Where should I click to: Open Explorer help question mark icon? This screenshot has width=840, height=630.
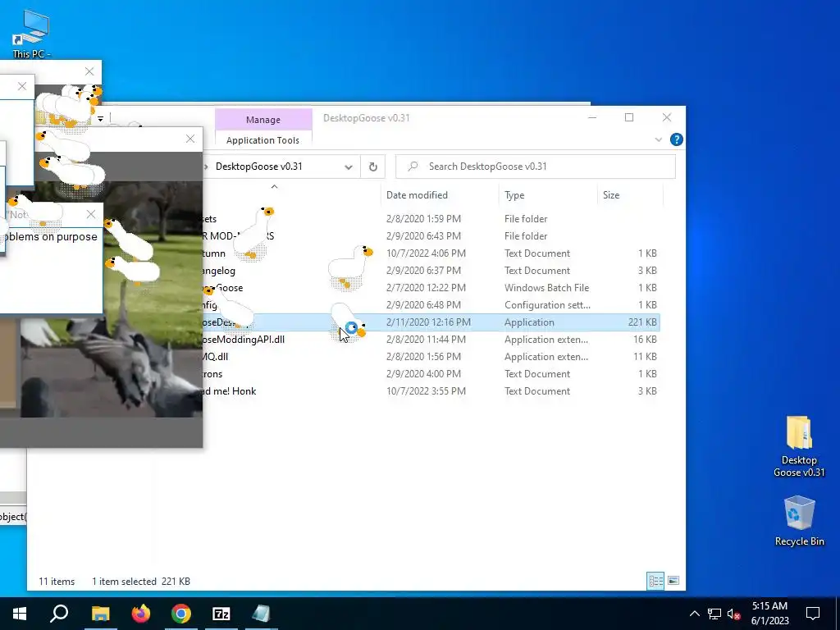click(677, 139)
